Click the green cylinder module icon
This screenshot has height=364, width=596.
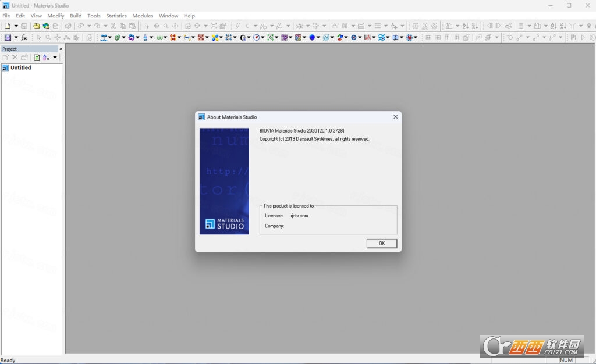coord(118,37)
